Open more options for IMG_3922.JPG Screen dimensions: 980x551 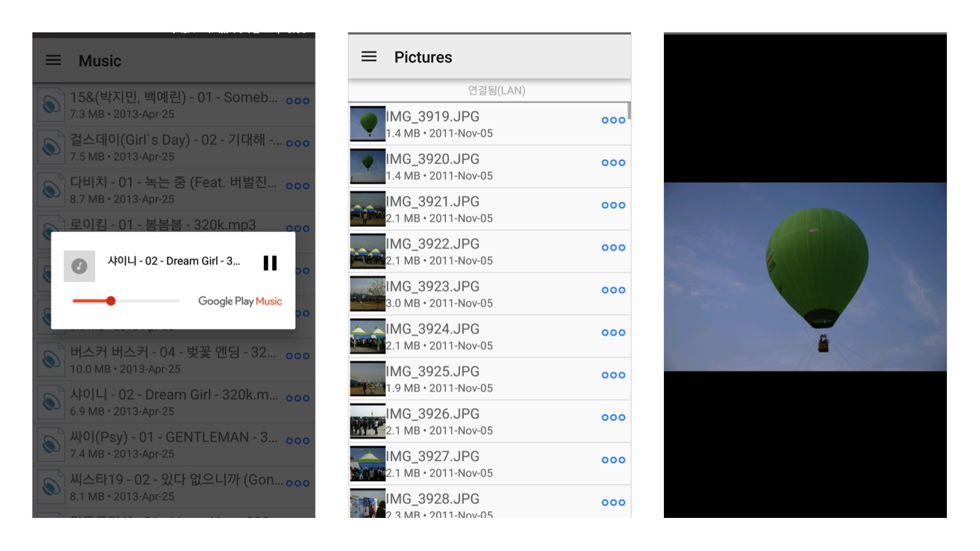point(613,248)
